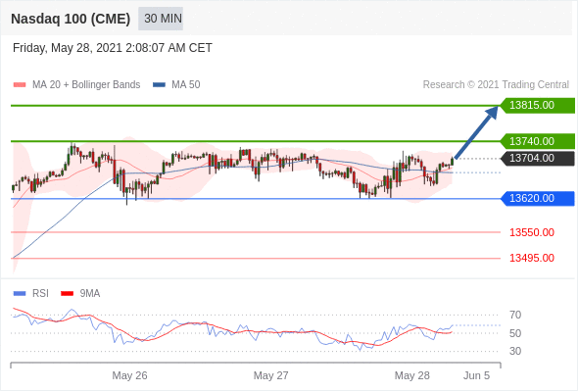The width and height of the screenshot is (578, 392).
Task: Click the May 26 date axis label
Action: [x=129, y=375]
